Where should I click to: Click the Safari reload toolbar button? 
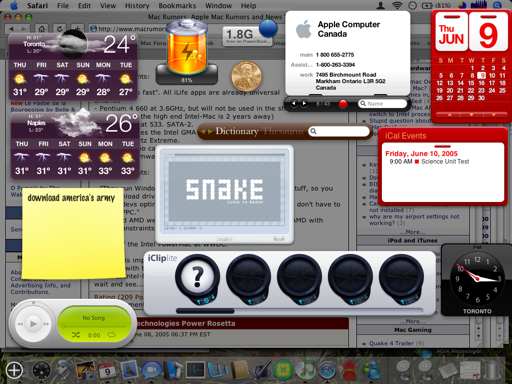pyautogui.click(x=59, y=29)
